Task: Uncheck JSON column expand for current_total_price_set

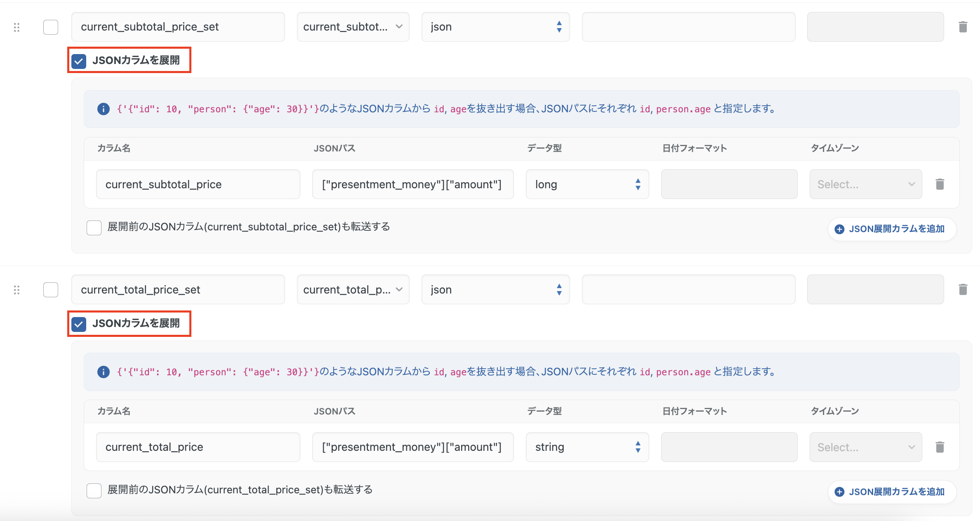Action: (x=79, y=324)
